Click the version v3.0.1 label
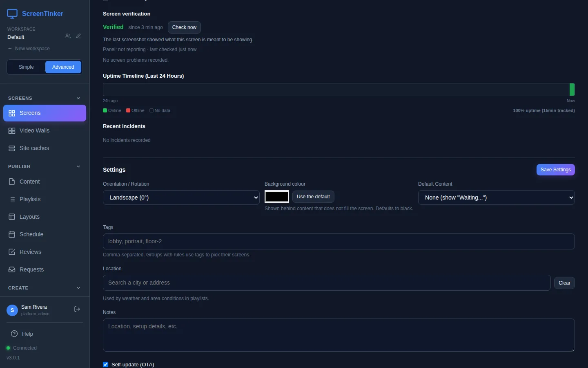The image size is (588, 368). pos(13,358)
